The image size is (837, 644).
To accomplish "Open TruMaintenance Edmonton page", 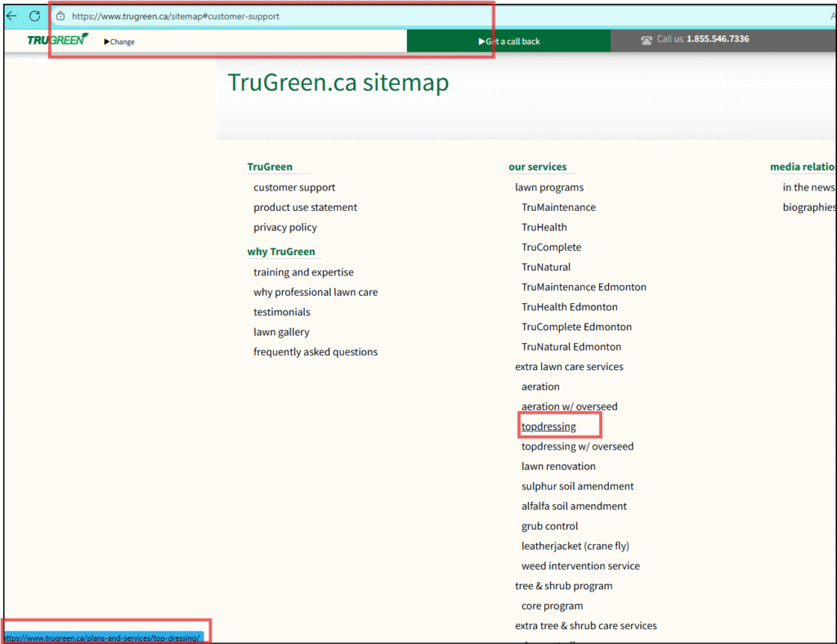I will coord(584,287).
